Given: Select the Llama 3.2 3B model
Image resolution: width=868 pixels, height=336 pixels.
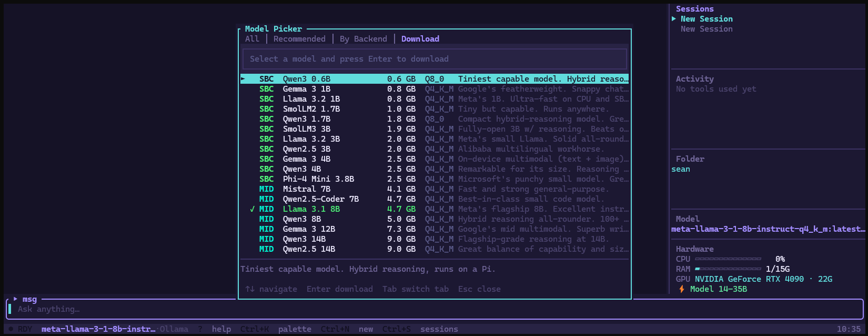Looking at the screenshot, I should 435,139.
